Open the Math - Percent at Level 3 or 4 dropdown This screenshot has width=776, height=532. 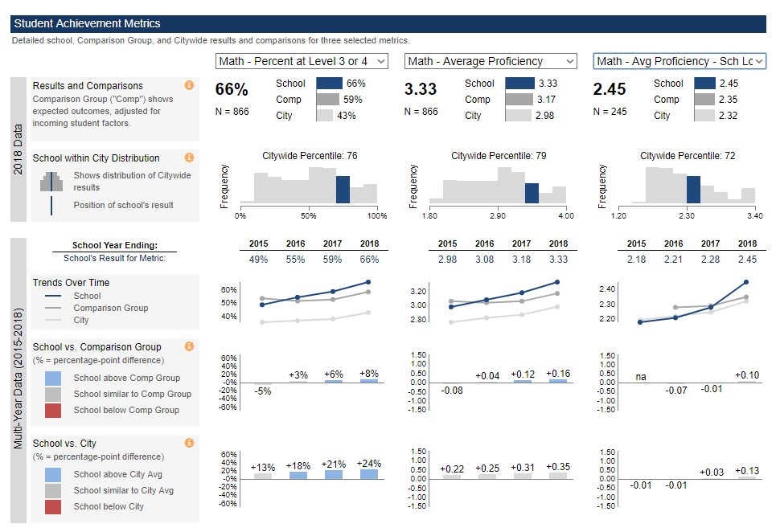click(x=302, y=61)
